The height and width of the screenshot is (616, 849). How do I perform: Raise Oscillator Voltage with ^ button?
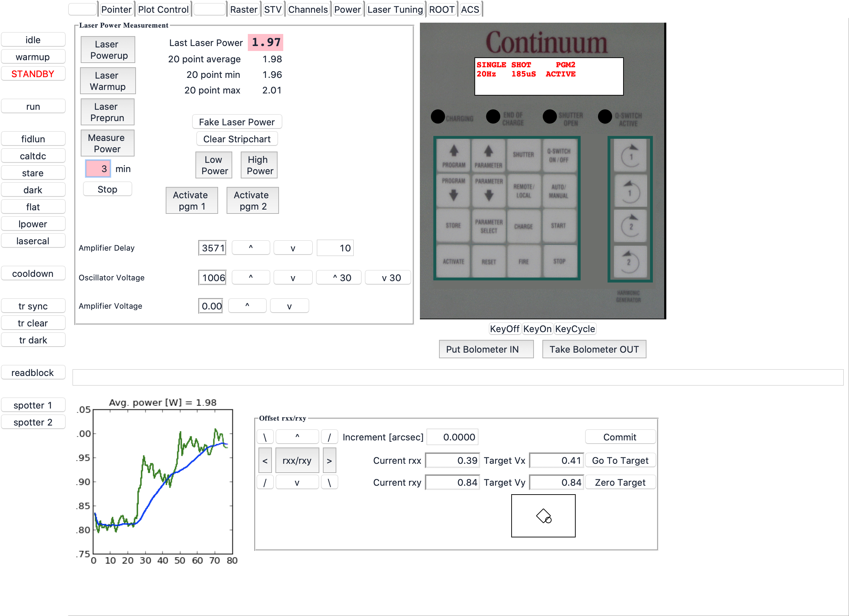[x=251, y=278]
